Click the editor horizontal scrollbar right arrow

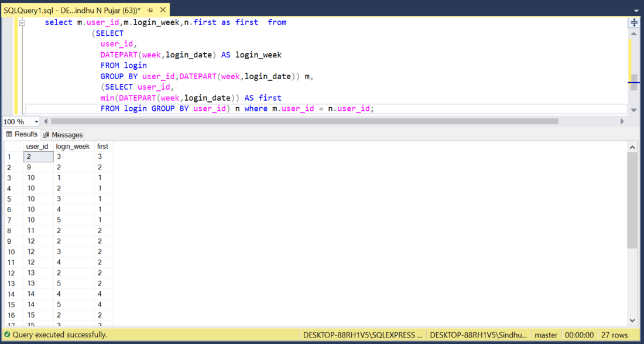(622, 122)
